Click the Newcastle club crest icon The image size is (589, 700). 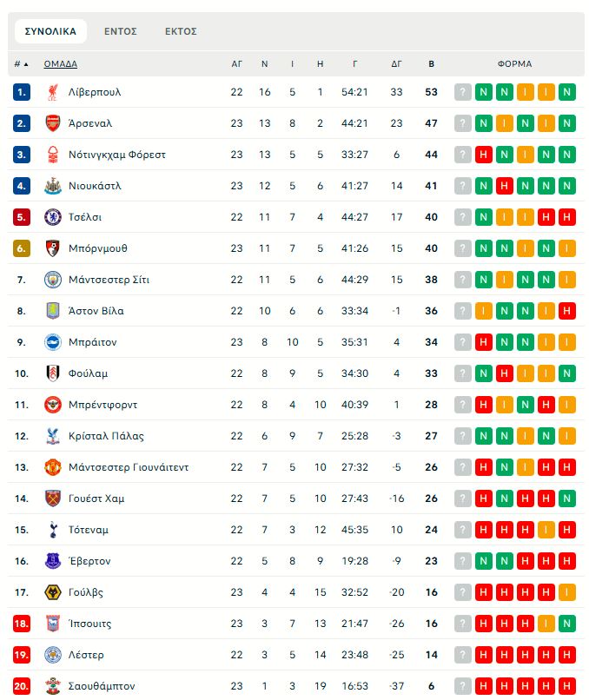coord(53,186)
